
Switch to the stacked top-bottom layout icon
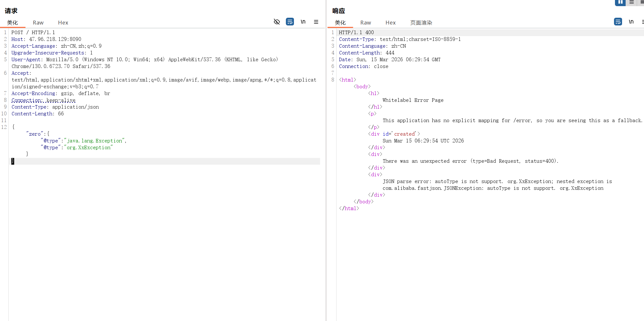[x=631, y=2]
